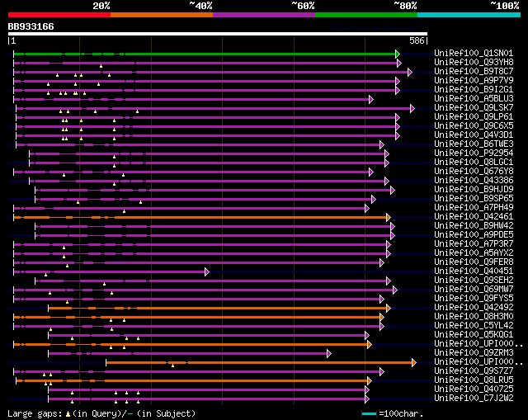This screenshot has width=528, height=420.
Task: Click the UniRef100_Q40451 label
Action: [x=474, y=271]
